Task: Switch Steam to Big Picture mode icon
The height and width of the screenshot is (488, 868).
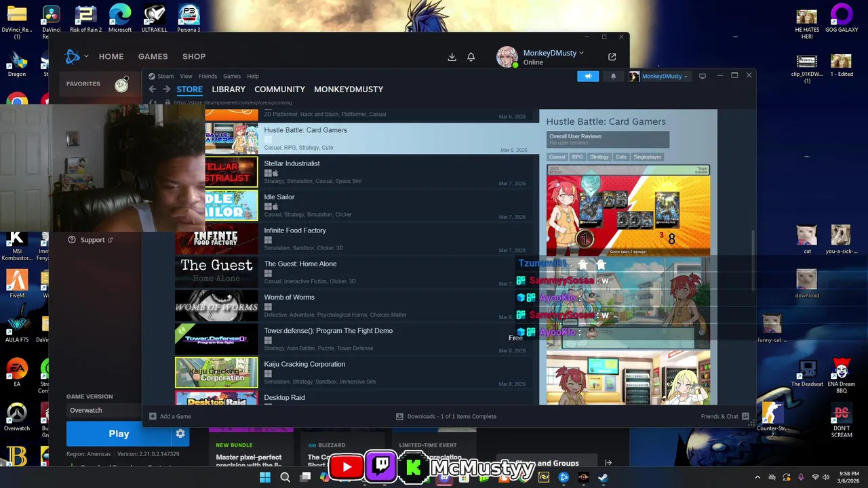Action: point(703,76)
